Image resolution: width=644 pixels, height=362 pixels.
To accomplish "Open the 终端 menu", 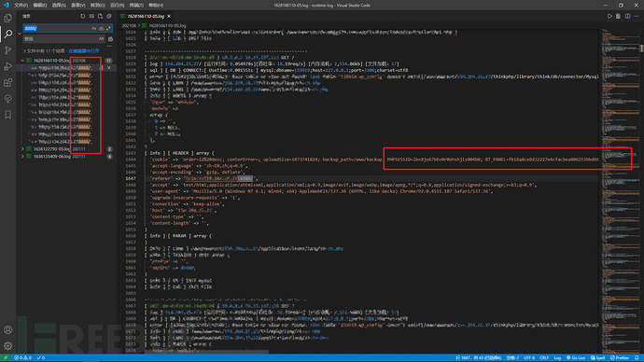I will (136, 6).
